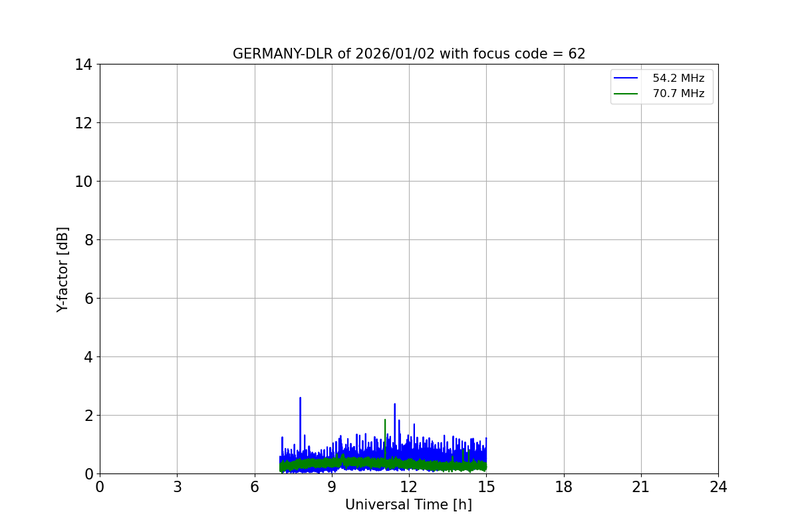Click the x-axis tick label '6'
798x532 pixels.
254,487
